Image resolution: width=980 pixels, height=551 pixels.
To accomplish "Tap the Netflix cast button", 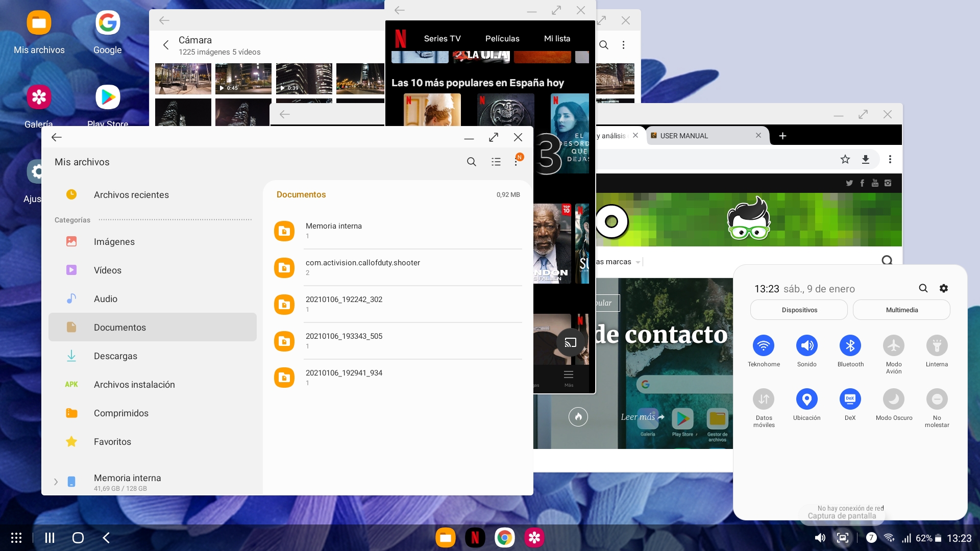I will point(571,342).
